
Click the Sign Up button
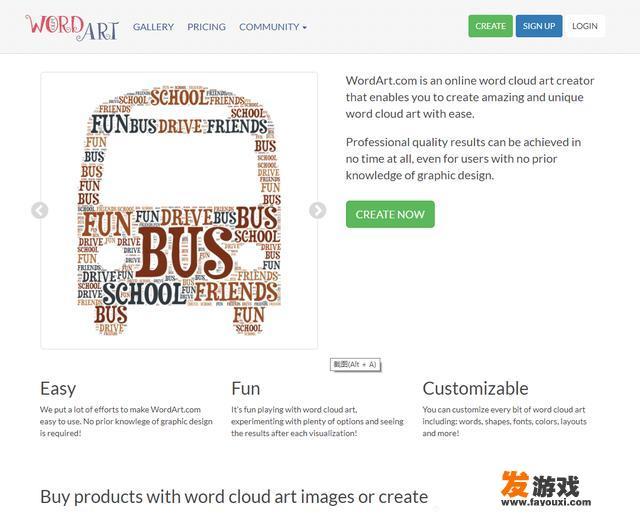[x=539, y=26]
